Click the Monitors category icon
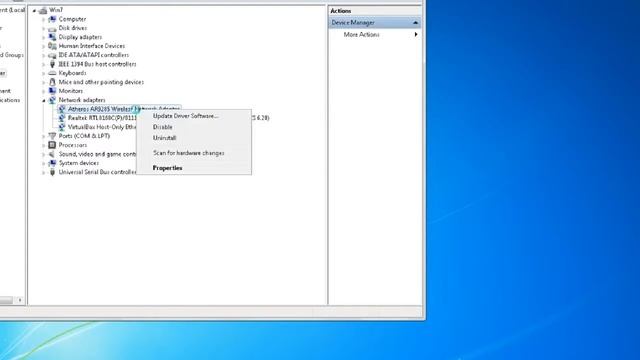Viewport: 640px width, 360px height. (52, 91)
